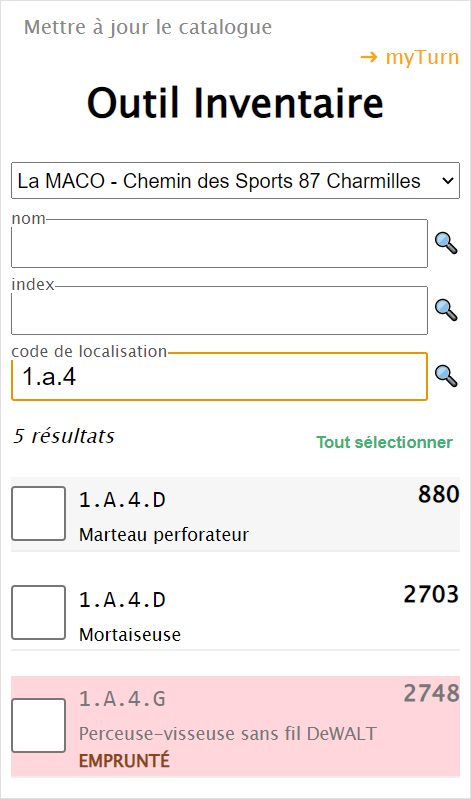Select the Mortaiseuse result row

pyautogui.click(x=235, y=613)
